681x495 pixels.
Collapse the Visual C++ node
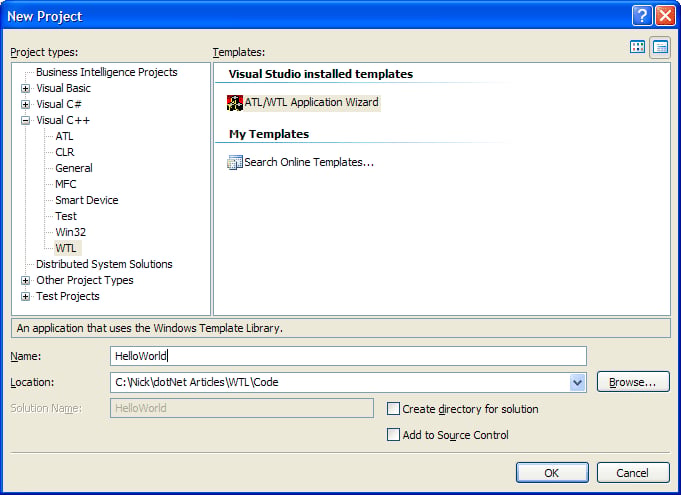(x=26, y=121)
